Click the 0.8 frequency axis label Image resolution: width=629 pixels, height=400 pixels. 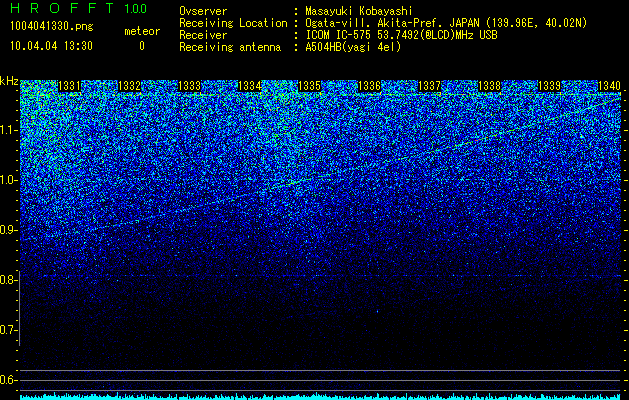(x=8, y=280)
